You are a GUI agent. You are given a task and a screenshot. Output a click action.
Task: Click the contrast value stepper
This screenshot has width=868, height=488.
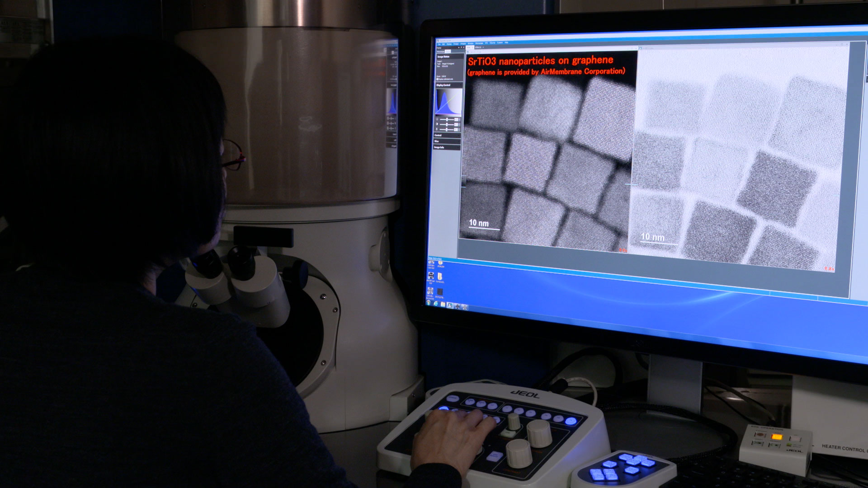coord(459,125)
